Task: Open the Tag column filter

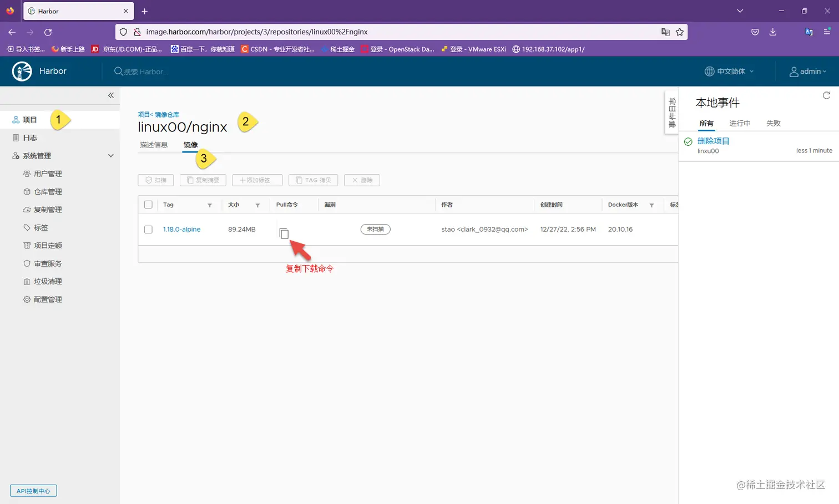Action: coord(210,205)
